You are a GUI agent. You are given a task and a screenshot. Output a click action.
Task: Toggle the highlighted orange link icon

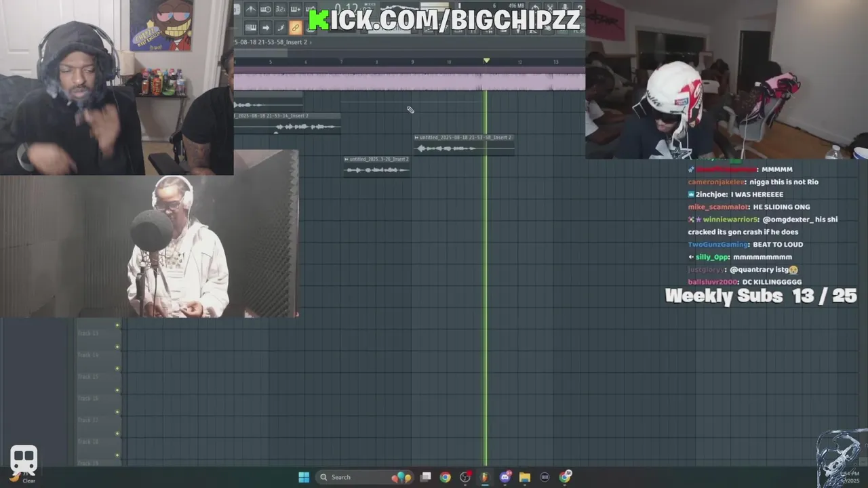click(x=295, y=28)
